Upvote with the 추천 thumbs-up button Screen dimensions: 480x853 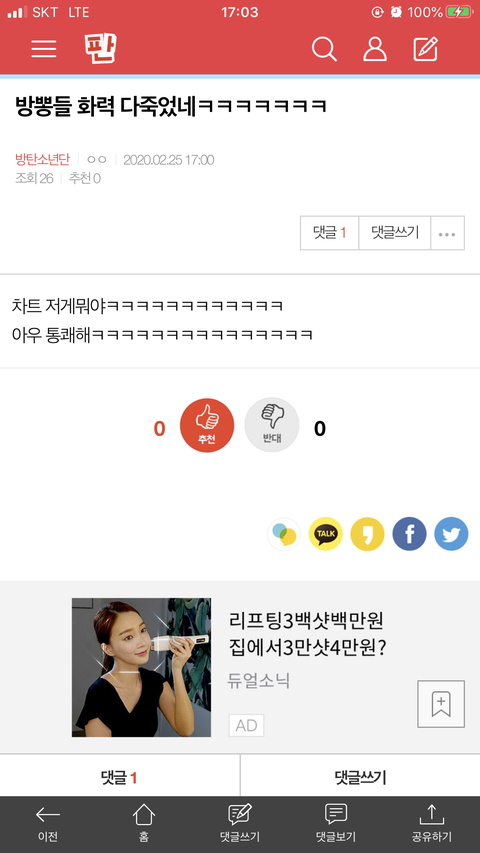tap(207, 425)
